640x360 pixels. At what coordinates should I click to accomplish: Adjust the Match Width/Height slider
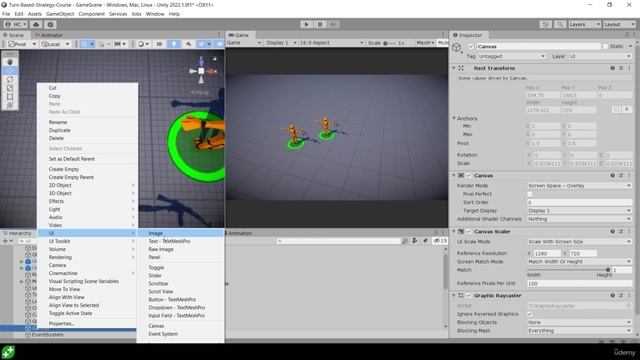click(x=568, y=270)
